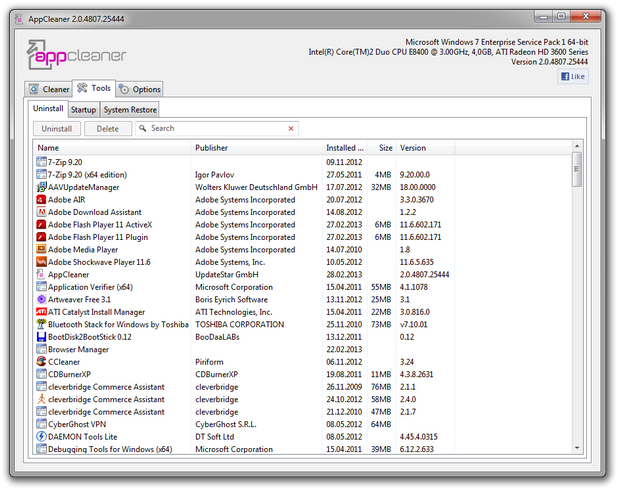Select the Adobe AIR program icon
Screen dimensions: 618x489
click(x=41, y=199)
